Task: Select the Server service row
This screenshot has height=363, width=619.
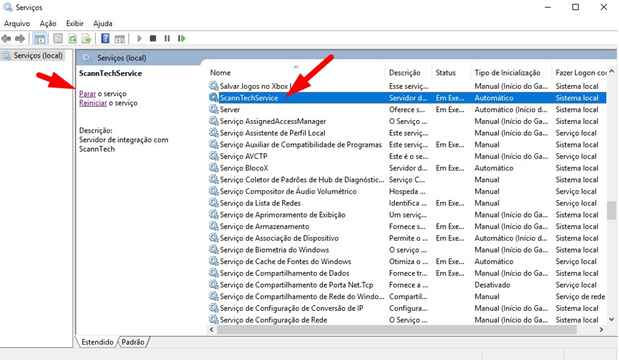Action: (407, 110)
